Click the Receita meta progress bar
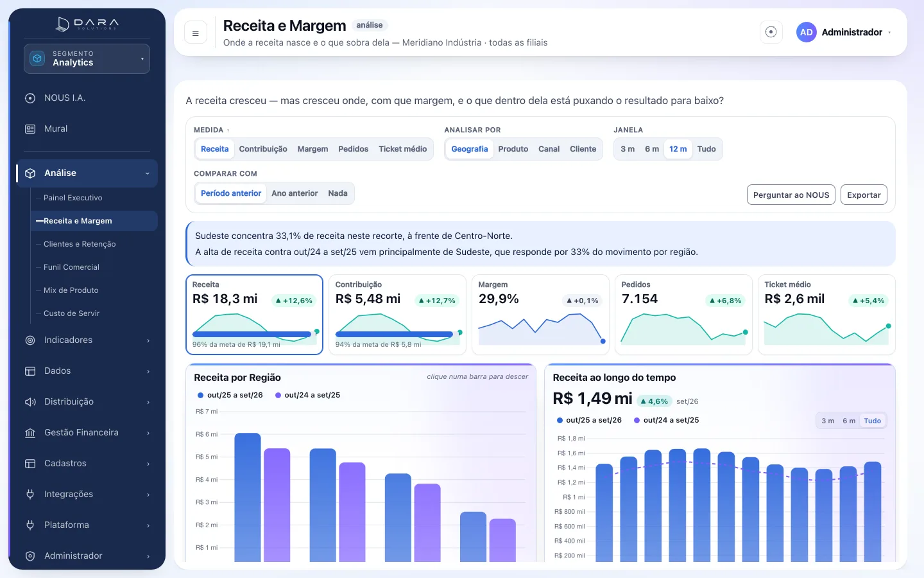The width and height of the screenshot is (924, 578). click(254, 334)
